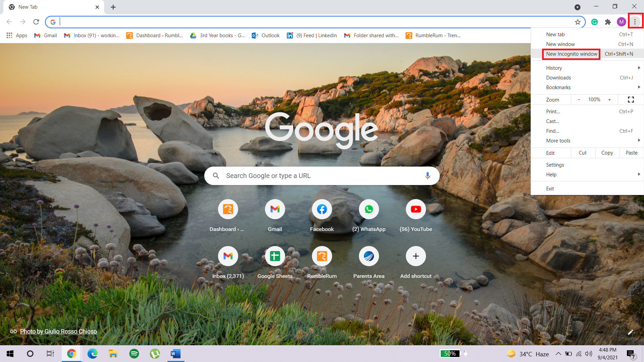Select Exit menu item

point(587,189)
